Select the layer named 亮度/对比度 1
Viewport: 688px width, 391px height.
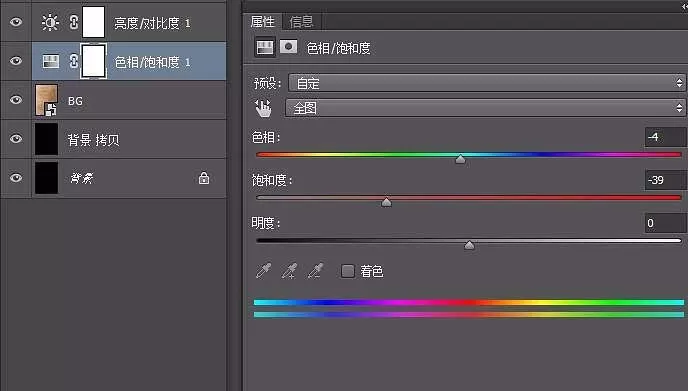tap(152, 23)
